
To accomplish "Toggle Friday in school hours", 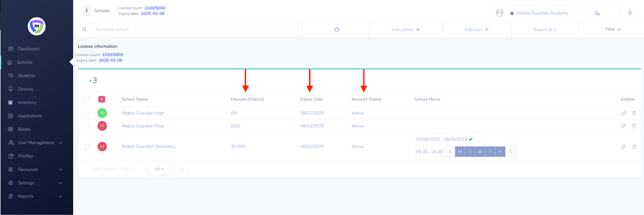I will pos(500,152).
